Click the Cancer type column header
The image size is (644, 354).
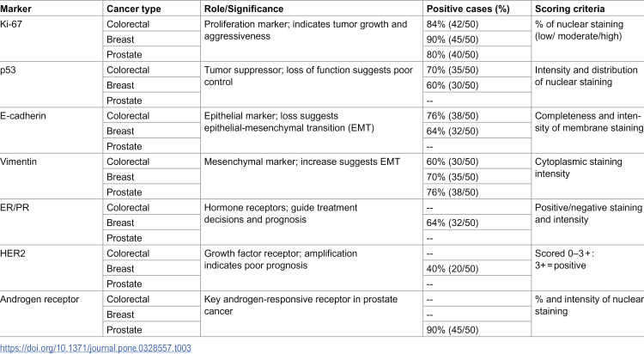(133, 9)
